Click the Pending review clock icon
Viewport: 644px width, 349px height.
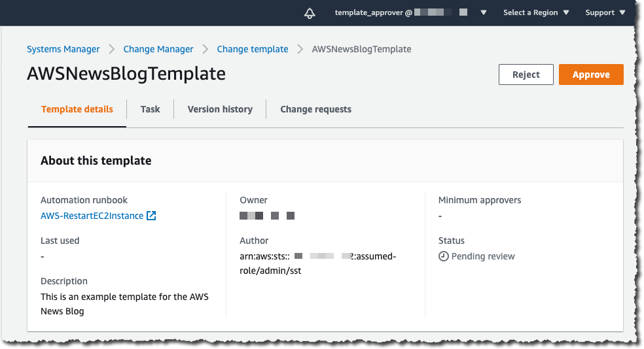coord(444,256)
